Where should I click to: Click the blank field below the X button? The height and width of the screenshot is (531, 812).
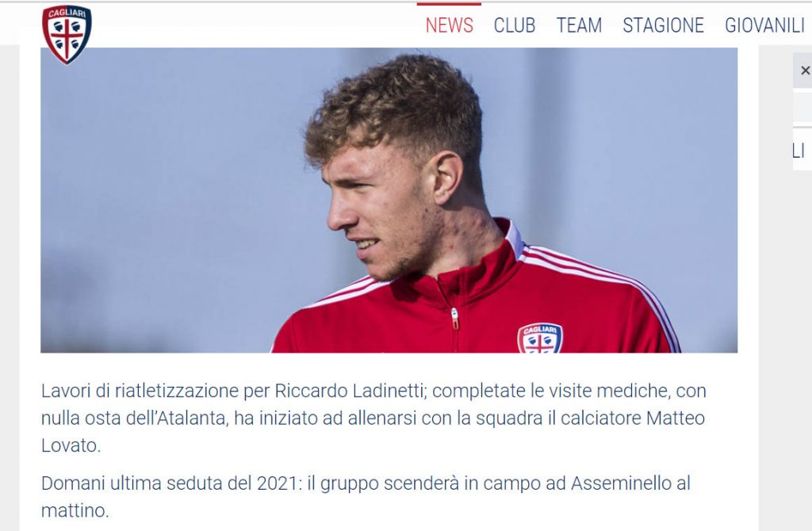[802, 107]
